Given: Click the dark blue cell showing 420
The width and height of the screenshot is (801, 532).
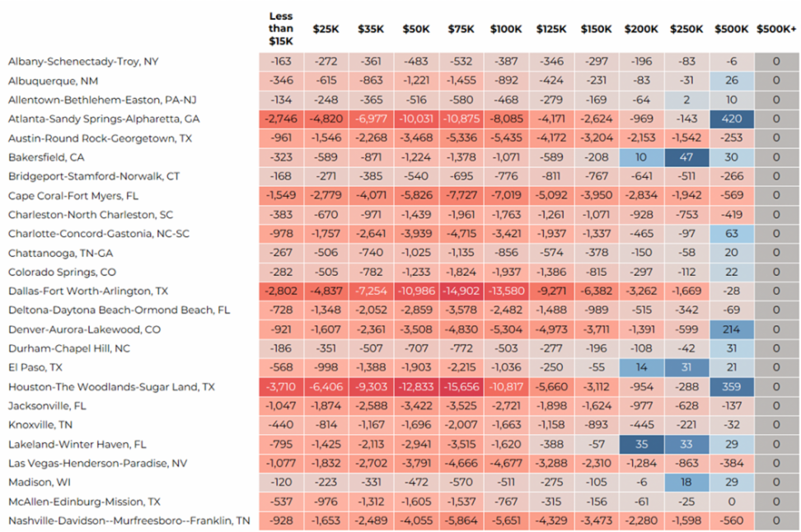Looking at the screenshot, I should [731, 119].
